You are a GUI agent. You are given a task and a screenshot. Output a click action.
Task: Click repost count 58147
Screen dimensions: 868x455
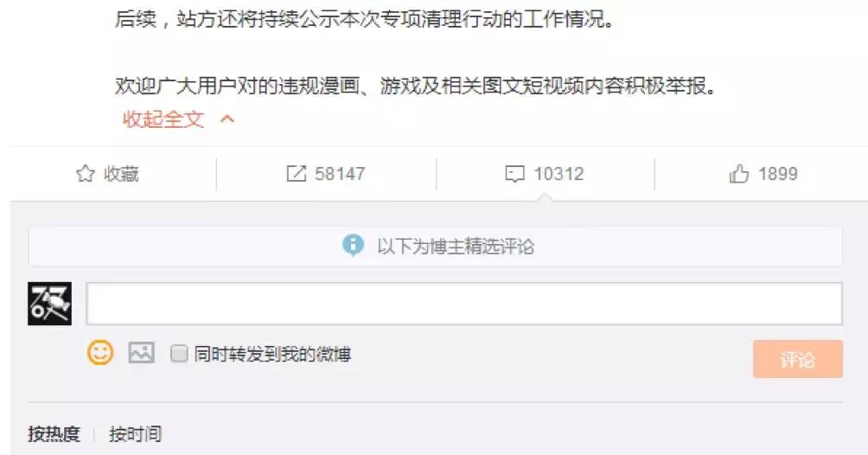[x=340, y=174]
